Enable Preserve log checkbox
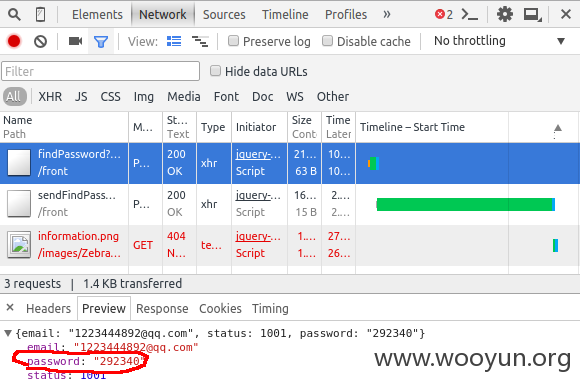 [x=233, y=41]
